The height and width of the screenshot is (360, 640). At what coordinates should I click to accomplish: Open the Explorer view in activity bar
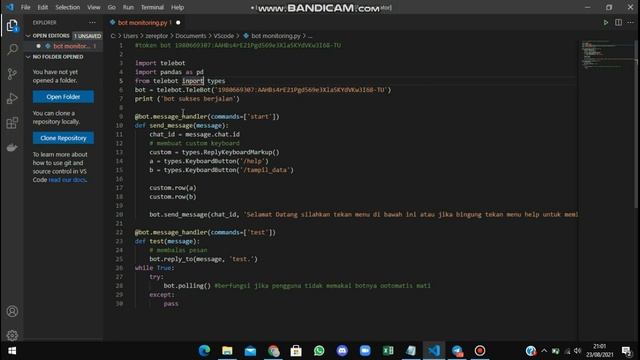12,26
